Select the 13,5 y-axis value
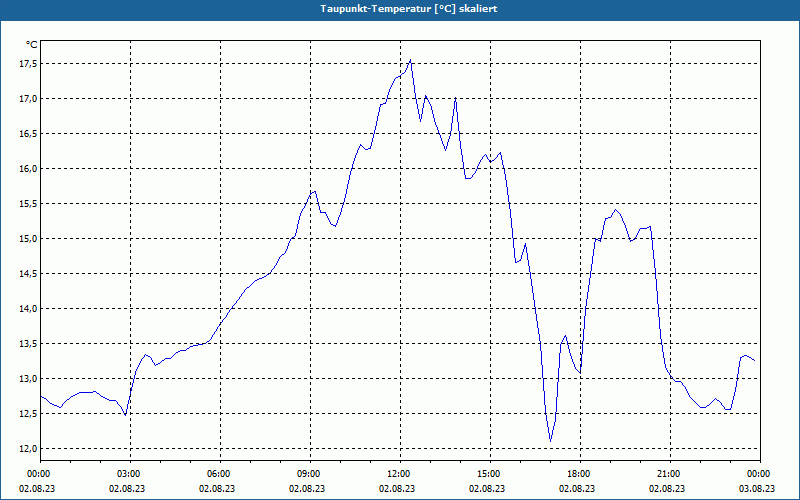The width and height of the screenshot is (800, 500). click(x=29, y=344)
